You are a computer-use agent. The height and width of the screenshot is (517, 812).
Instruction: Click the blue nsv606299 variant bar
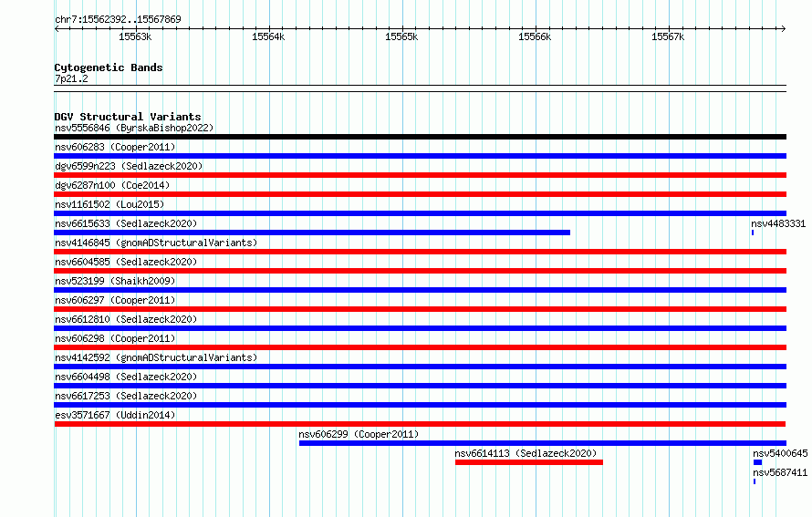click(x=543, y=443)
